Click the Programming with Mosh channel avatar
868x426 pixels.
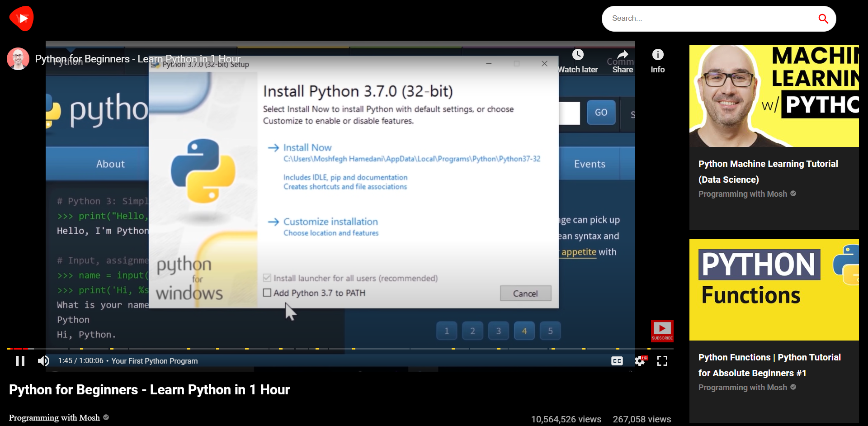tap(18, 59)
